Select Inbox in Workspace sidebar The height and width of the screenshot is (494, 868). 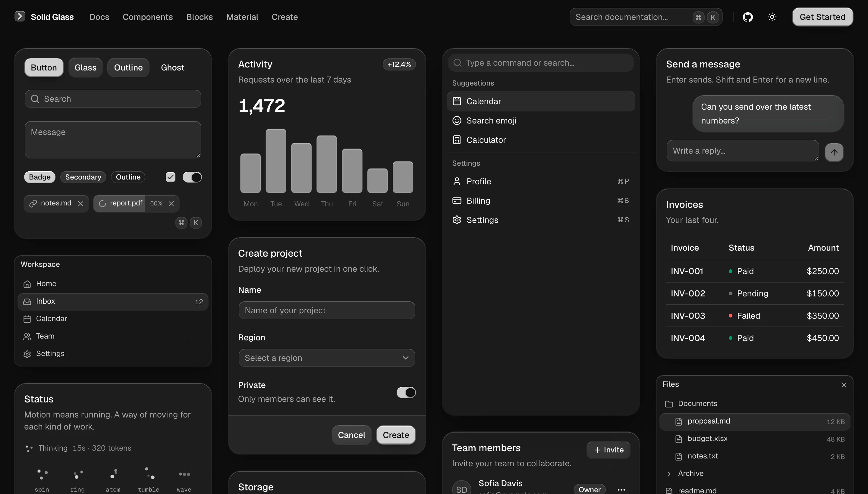pos(113,302)
